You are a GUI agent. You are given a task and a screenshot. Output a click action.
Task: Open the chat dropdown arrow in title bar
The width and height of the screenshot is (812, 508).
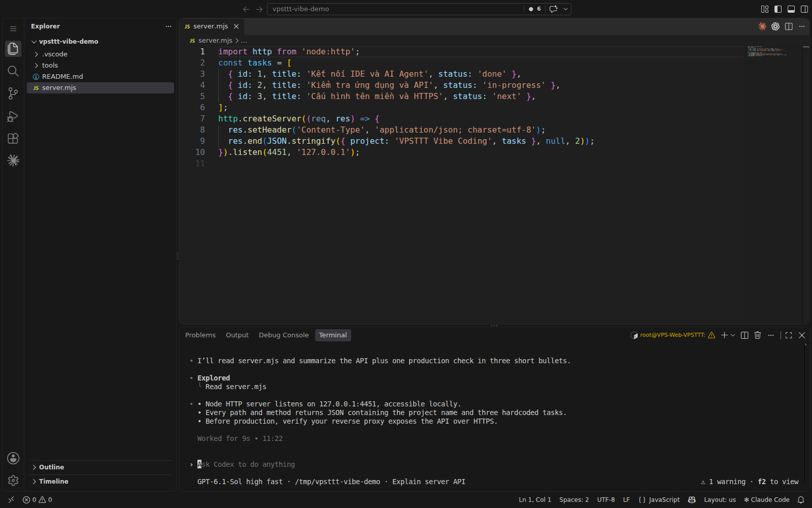pos(565,9)
